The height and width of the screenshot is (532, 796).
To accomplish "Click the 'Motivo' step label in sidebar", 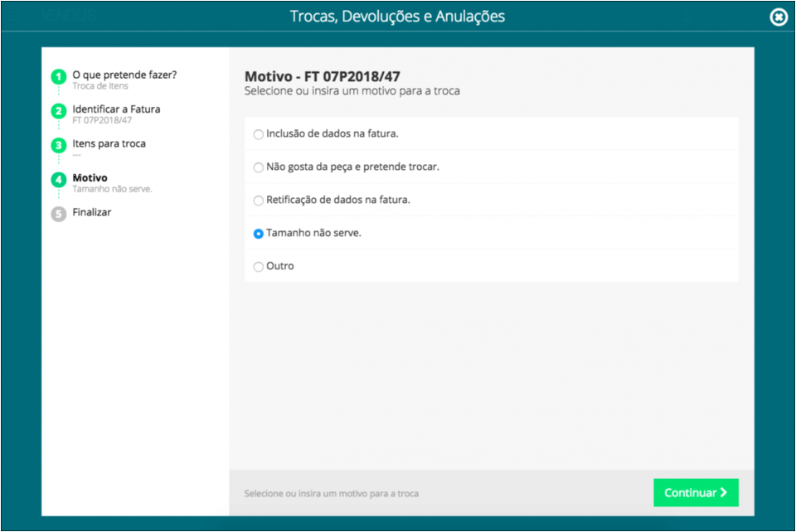I will (90, 178).
